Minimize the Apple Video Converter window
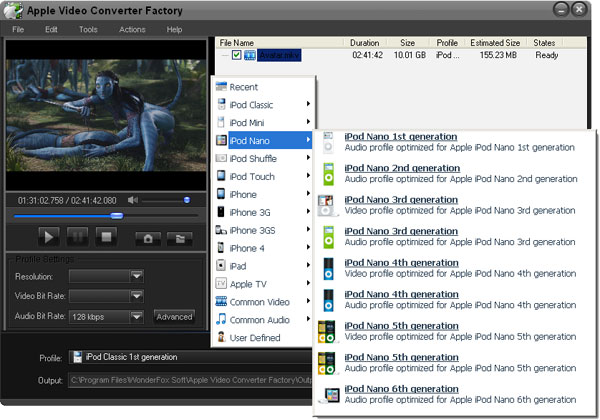This screenshot has height=420, width=600. pyautogui.click(x=561, y=10)
